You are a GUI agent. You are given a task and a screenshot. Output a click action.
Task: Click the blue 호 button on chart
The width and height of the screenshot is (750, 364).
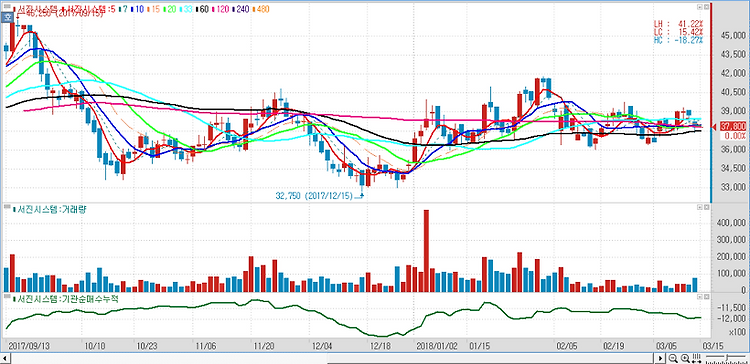click(x=7, y=17)
